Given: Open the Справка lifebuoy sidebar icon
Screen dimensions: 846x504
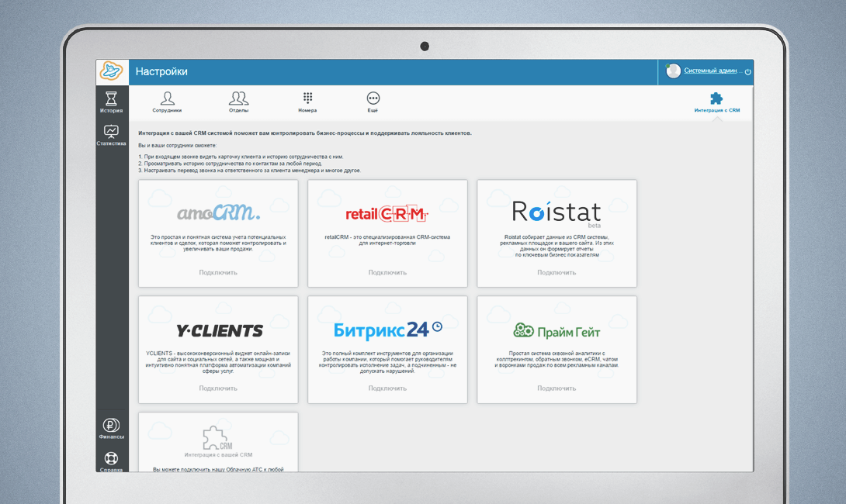Looking at the screenshot, I should click(x=111, y=461).
